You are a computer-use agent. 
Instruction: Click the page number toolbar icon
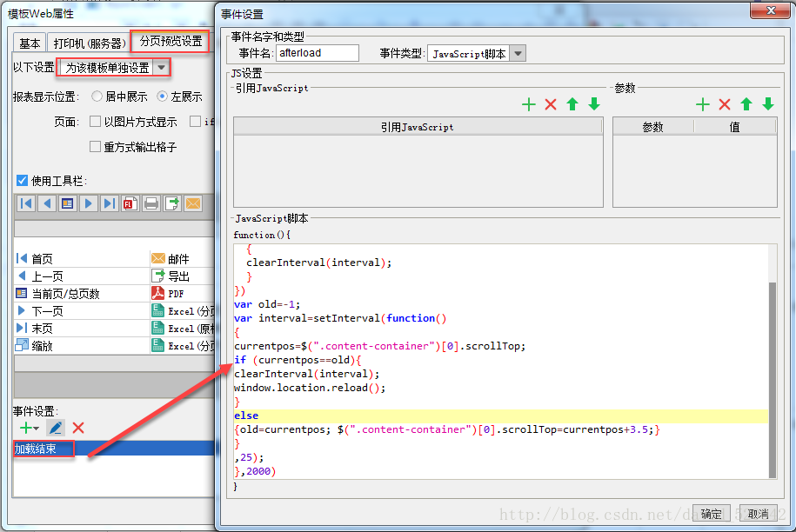[68, 204]
